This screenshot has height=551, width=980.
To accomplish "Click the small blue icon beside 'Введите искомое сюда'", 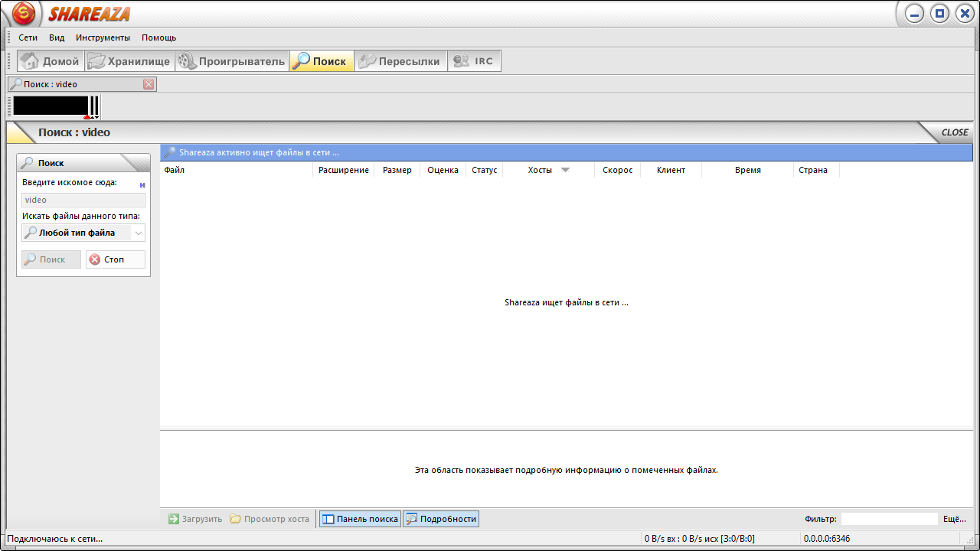I will tap(142, 185).
